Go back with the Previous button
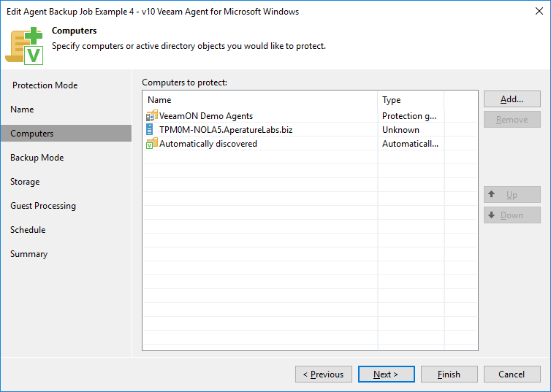The height and width of the screenshot is (392, 551). [324, 374]
